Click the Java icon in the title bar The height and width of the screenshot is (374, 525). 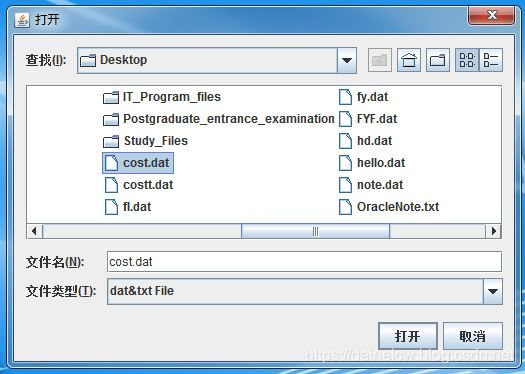pyautogui.click(x=22, y=20)
